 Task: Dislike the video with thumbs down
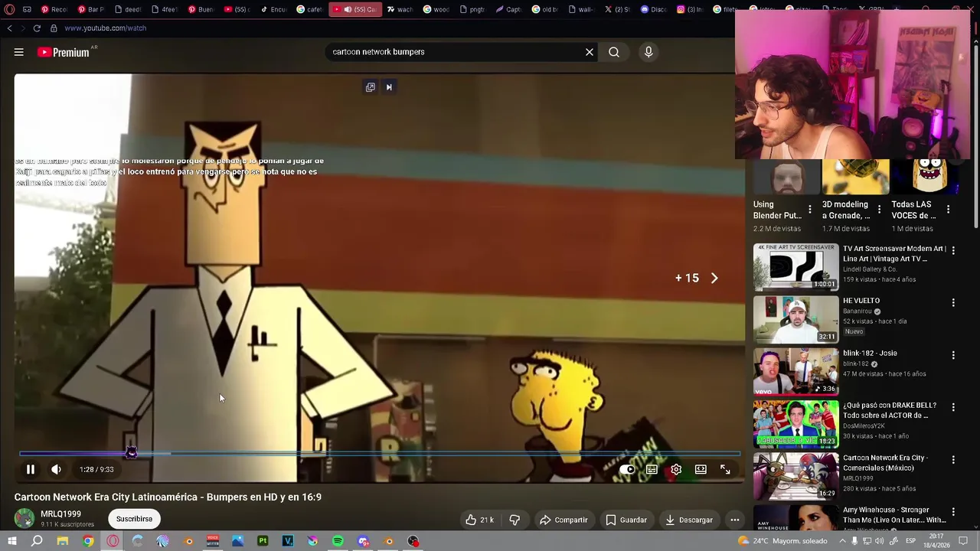[x=514, y=520]
